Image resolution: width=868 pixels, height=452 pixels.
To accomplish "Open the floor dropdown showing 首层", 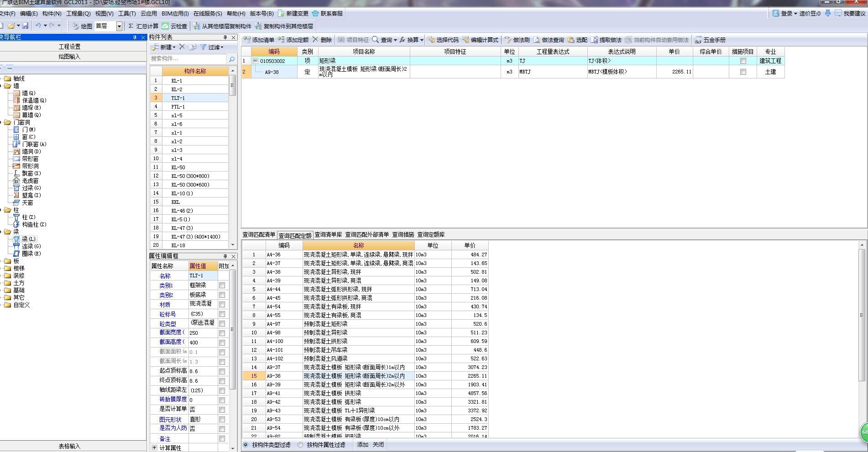I will (119, 26).
